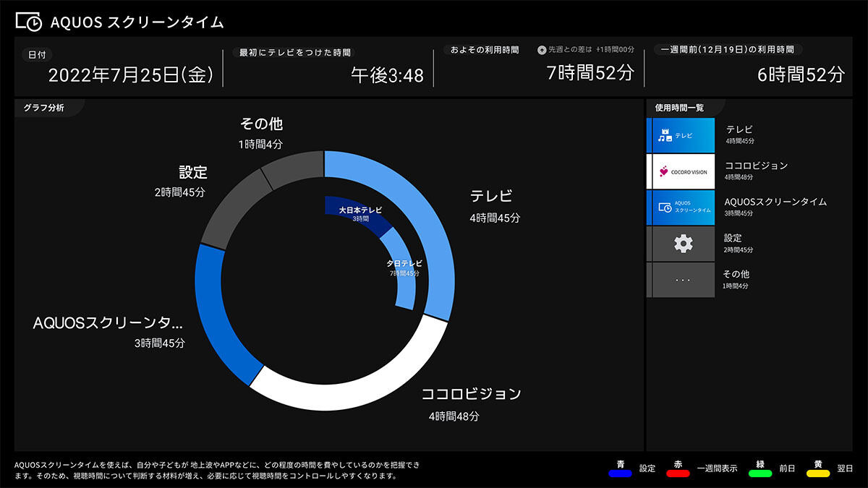Click the おおよその利用時間 label

pos(485,50)
